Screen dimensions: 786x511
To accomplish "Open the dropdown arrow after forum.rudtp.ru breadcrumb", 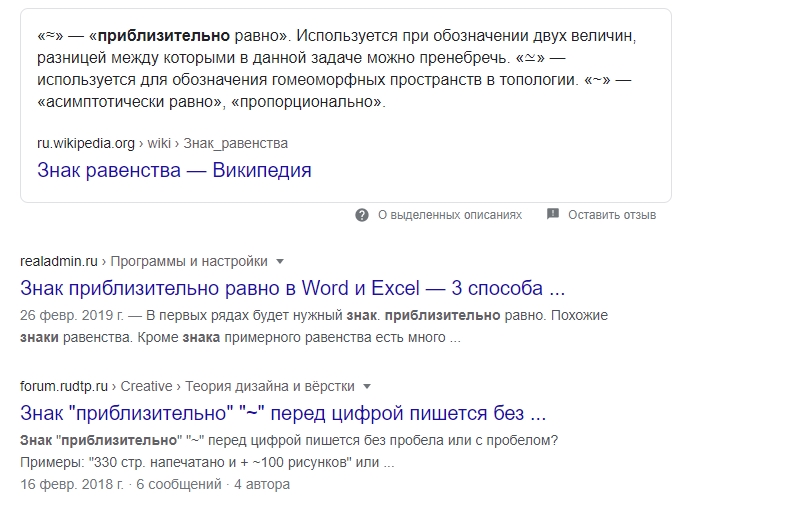I will 367,386.
